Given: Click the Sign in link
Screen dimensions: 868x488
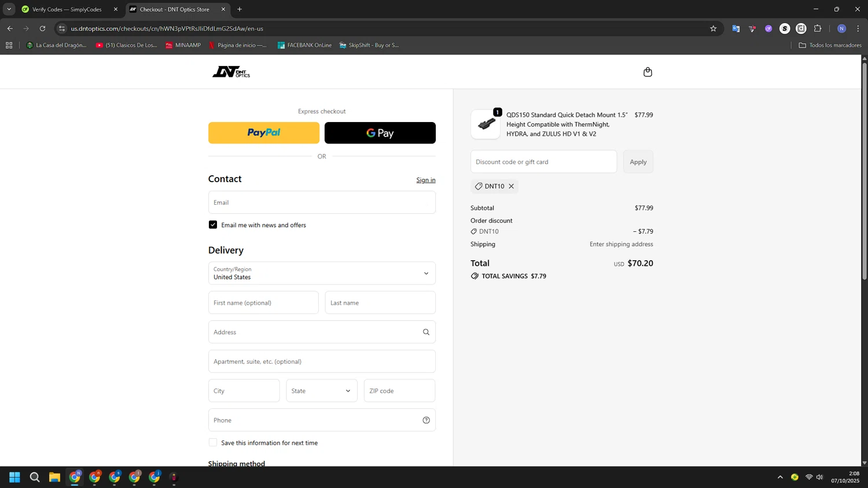Looking at the screenshot, I should [x=426, y=180].
